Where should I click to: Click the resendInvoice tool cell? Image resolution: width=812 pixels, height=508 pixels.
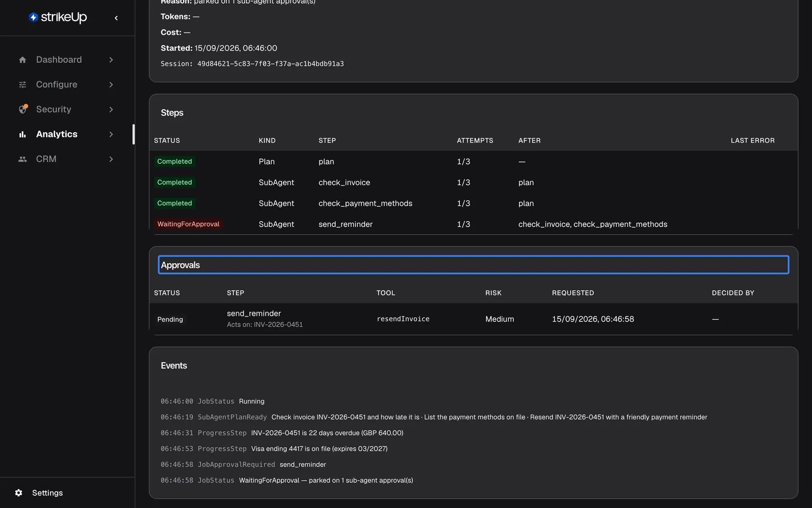[403, 319]
